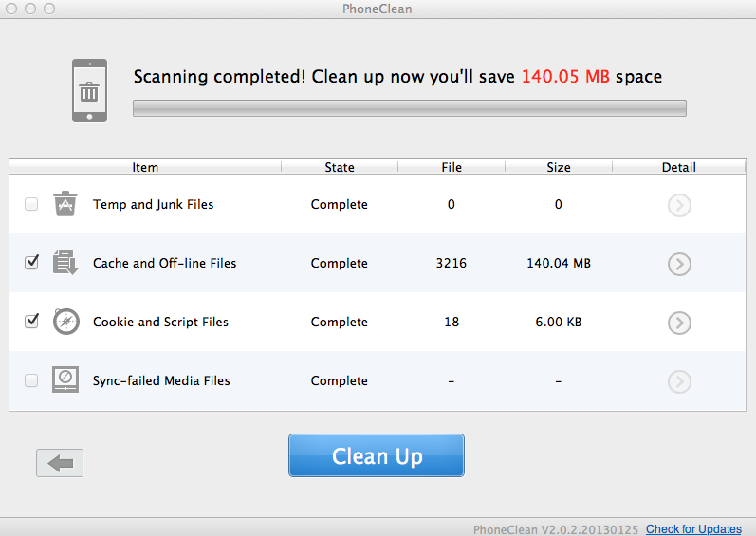Enable the Sync-failed Media Files checkbox
The width and height of the screenshot is (756, 536).
tap(31, 380)
